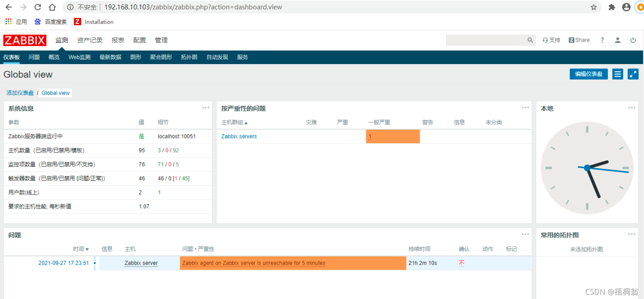Click the 不 acknowledge link
Image resolution: width=644 pixels, height=299 pixels.
point(461,263)
